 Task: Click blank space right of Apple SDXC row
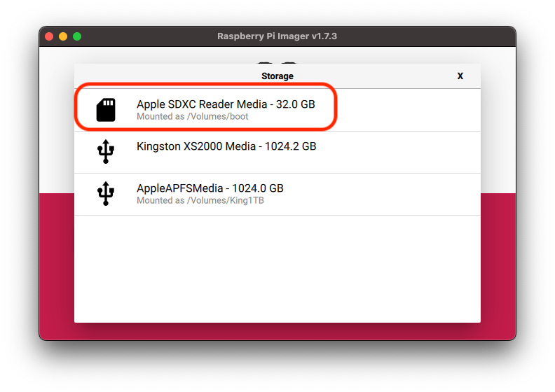coord(409,110)
